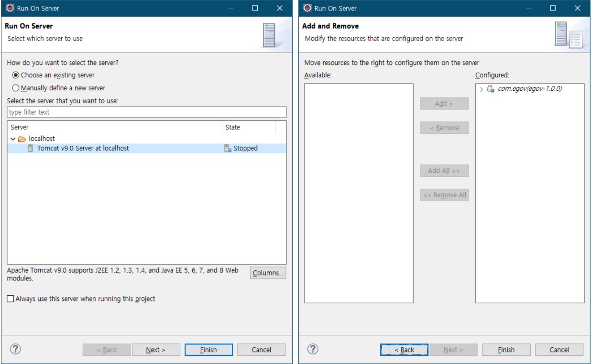Click the '<< Remove All' button

[x=444, y=195]
